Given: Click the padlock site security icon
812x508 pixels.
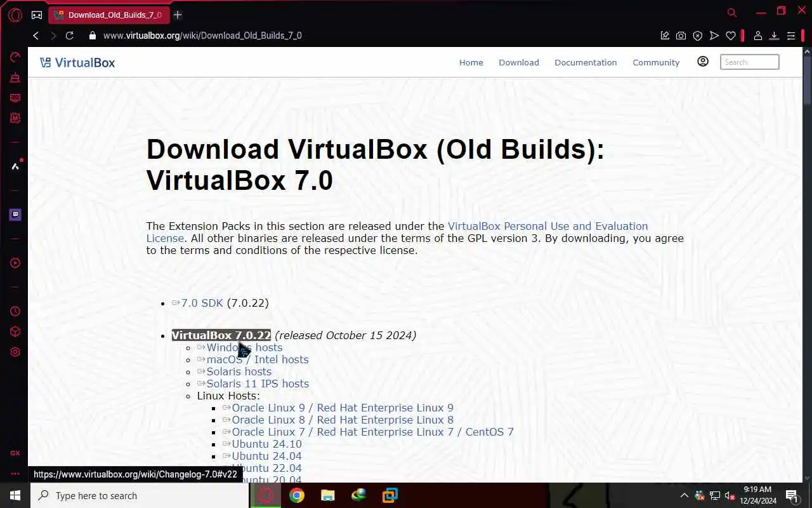Looking at the screenshot, I should pyautogui.click(x=93, y=36).
